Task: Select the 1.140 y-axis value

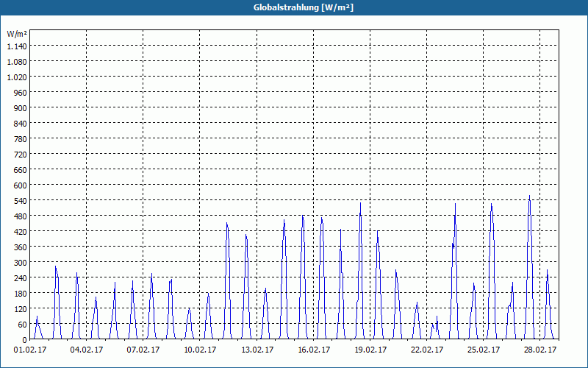Action: click(17, 46)
